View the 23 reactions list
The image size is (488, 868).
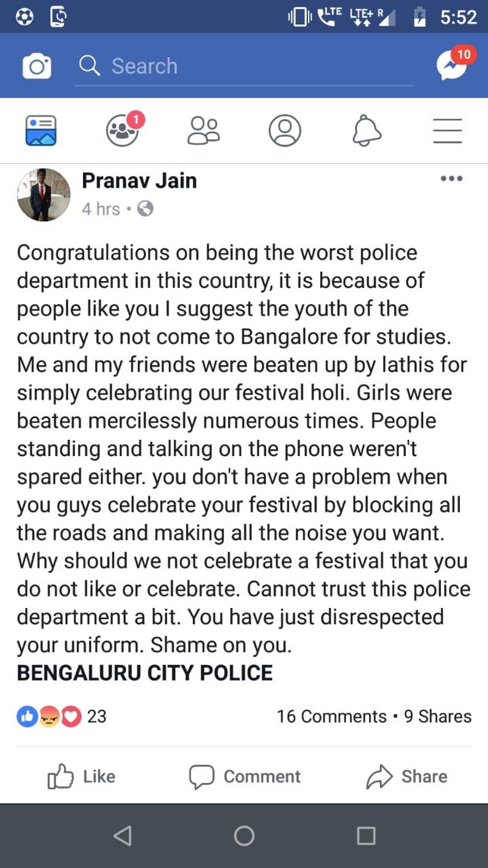[x=61, y=716]
